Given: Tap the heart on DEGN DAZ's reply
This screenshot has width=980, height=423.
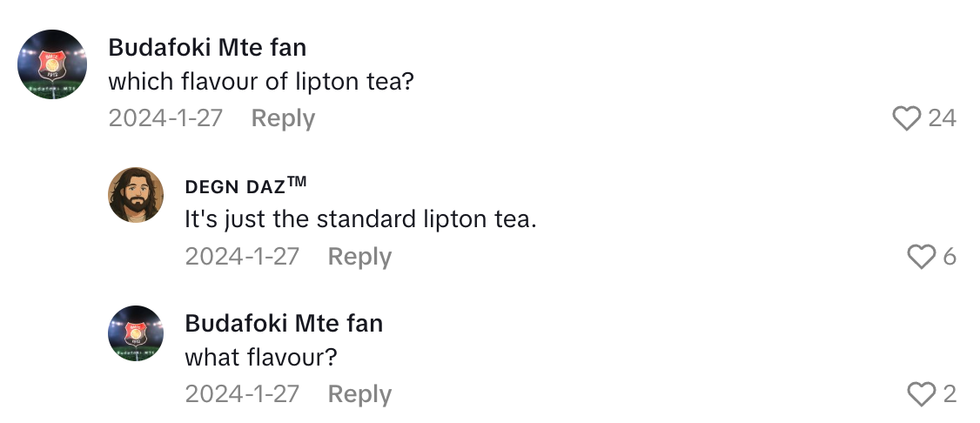Looking at the screenshot, I should pyautogui.click(x=921, y=256).
